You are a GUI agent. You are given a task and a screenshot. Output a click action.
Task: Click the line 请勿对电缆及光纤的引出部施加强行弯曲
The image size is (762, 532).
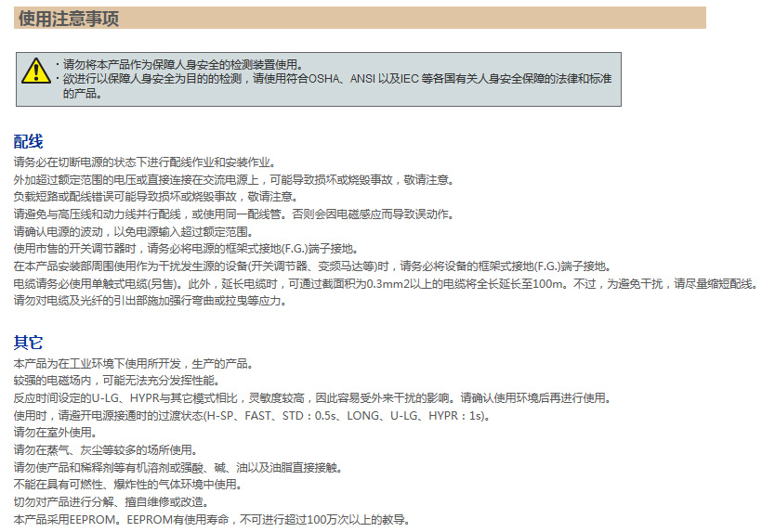click(x=151, y=301)
